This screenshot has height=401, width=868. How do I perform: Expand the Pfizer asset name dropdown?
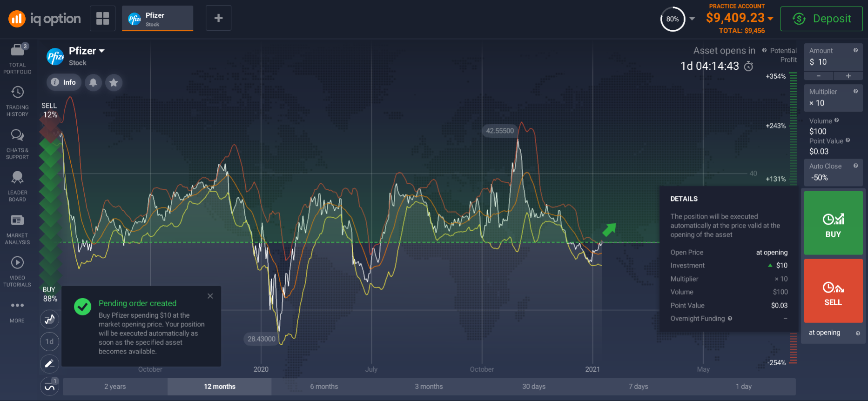click(x=101, y=51)
